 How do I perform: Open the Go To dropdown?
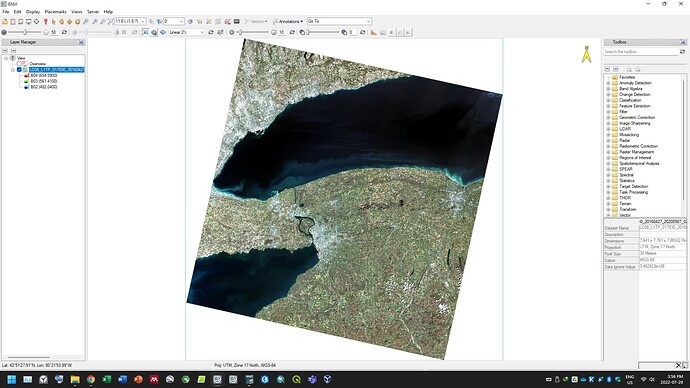[x=368, y=21]
